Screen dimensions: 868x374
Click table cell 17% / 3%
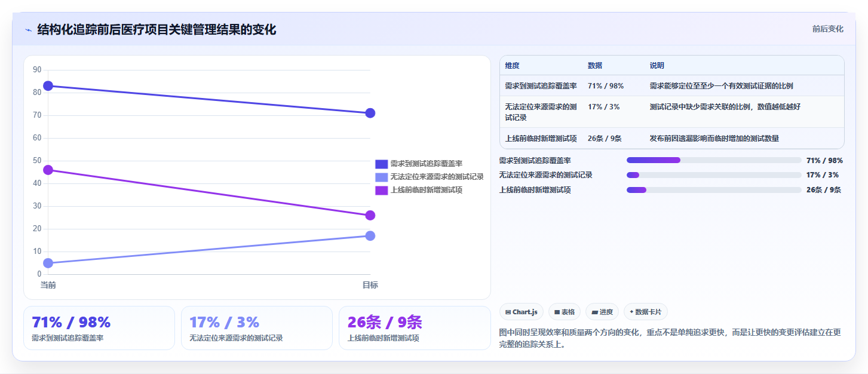click(603, 107)
